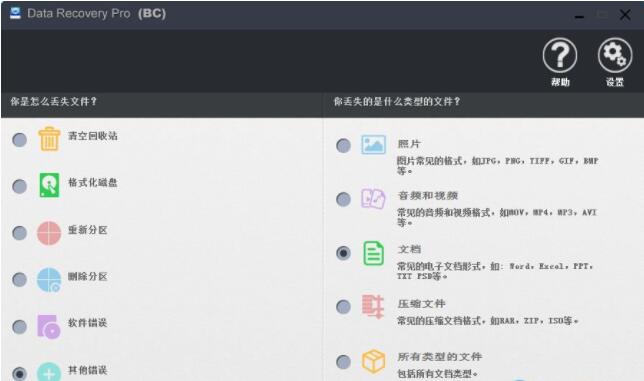This screenshot has width=644, height=381.
Task: Click the 音频和视频 media icon
Action: click(373, 199)
